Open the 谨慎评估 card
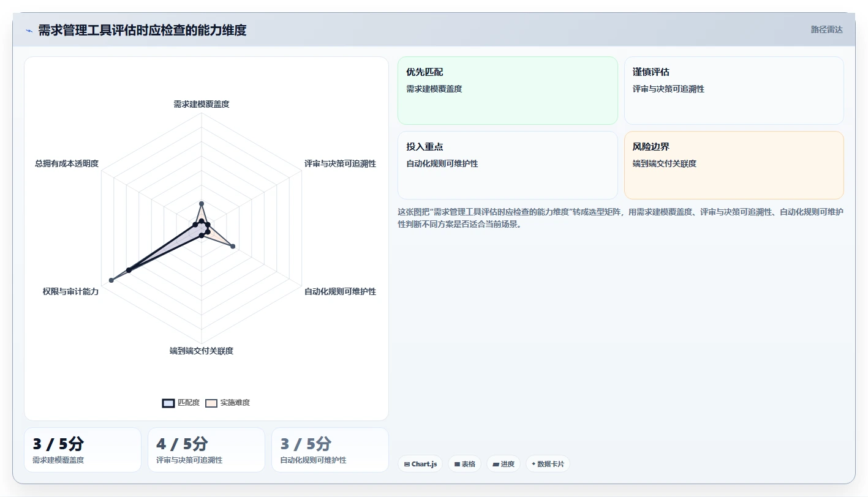The height and width of the screenshot is (497, 868). [734, 91]
